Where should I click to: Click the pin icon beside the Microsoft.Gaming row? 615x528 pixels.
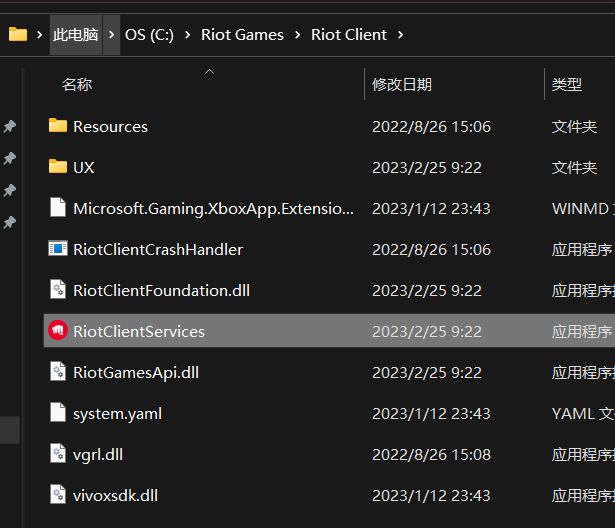(x=9, y=191)
